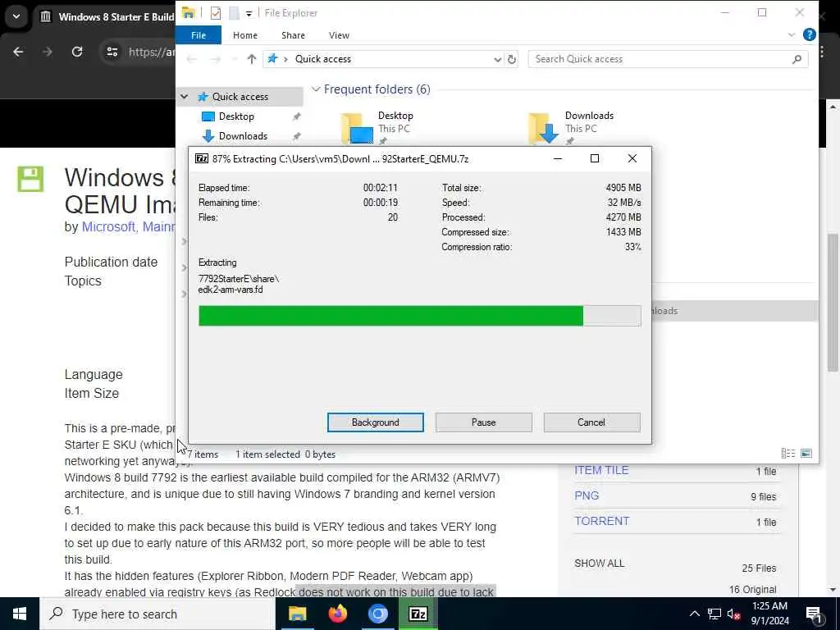Open address bar history dropdown
The height and width of the screenshot is (630, 840).
click(x=497, y=59)
